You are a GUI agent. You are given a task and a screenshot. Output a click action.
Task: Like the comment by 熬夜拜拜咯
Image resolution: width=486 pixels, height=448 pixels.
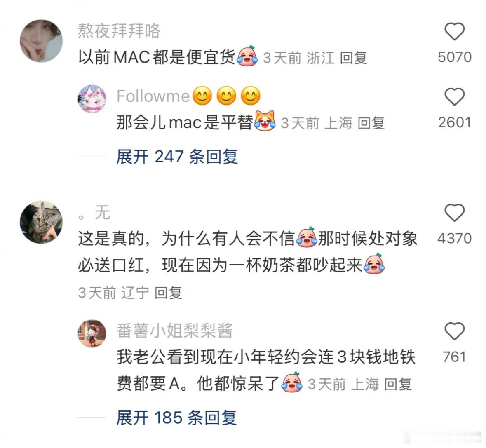click(454, 32)
